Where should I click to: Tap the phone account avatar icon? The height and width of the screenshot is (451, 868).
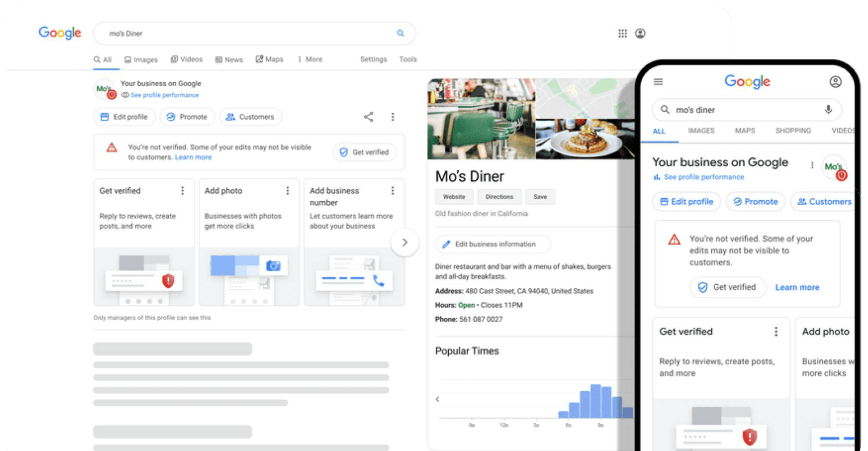835,82
